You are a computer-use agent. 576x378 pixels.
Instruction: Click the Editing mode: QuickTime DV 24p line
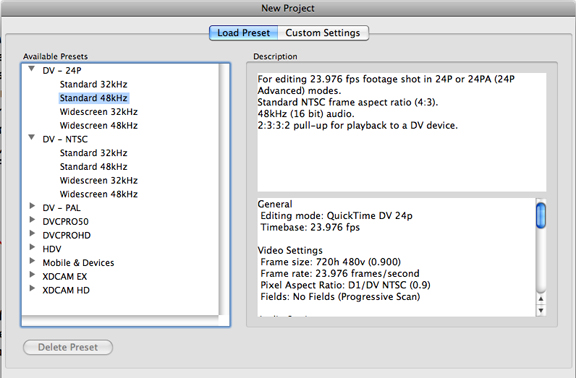[x=336, y=216]
